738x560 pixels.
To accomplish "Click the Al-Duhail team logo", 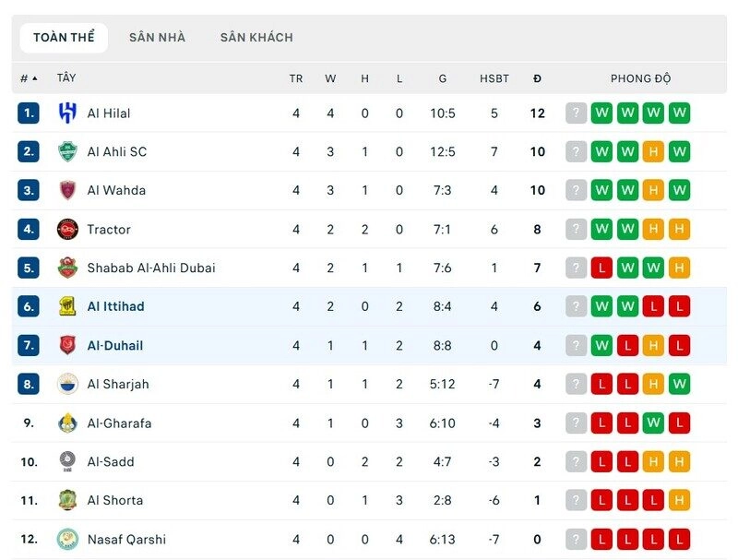I will [69, 345].
